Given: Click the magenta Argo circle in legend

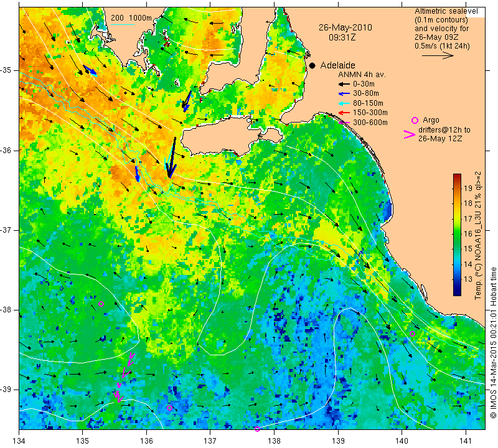Looking at the screenshot, I should pyautogui.click(x=415, y=120).
